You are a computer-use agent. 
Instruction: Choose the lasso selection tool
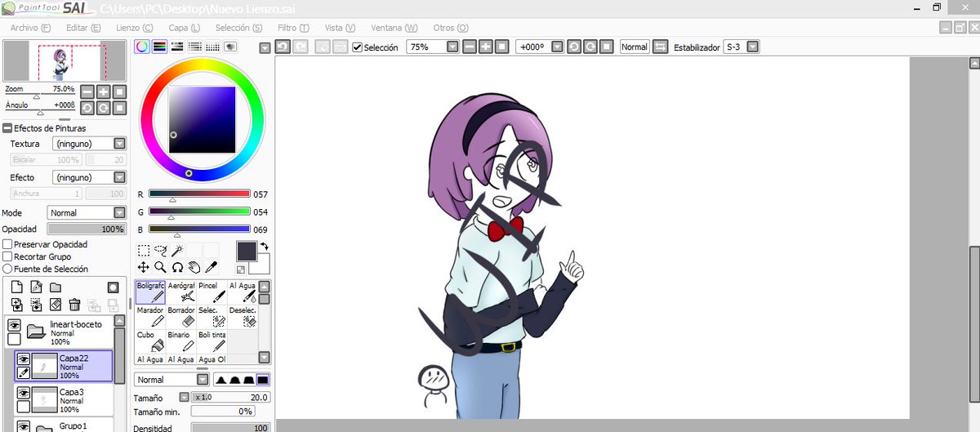coord(160,251)
